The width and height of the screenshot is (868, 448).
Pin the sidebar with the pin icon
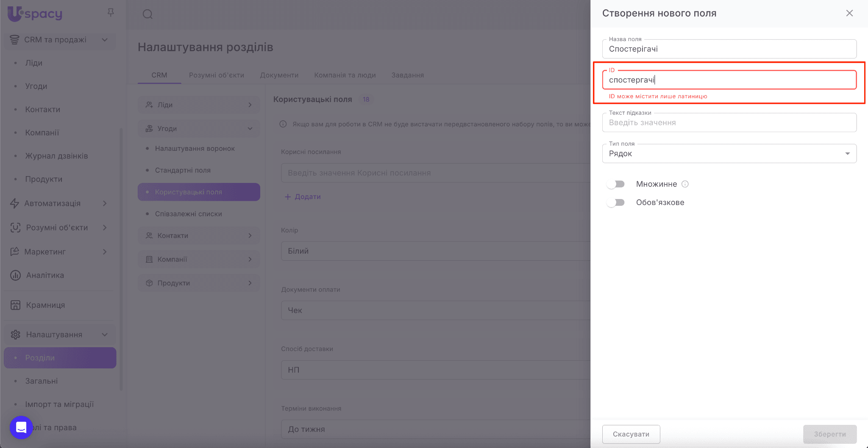pos(111,13)
